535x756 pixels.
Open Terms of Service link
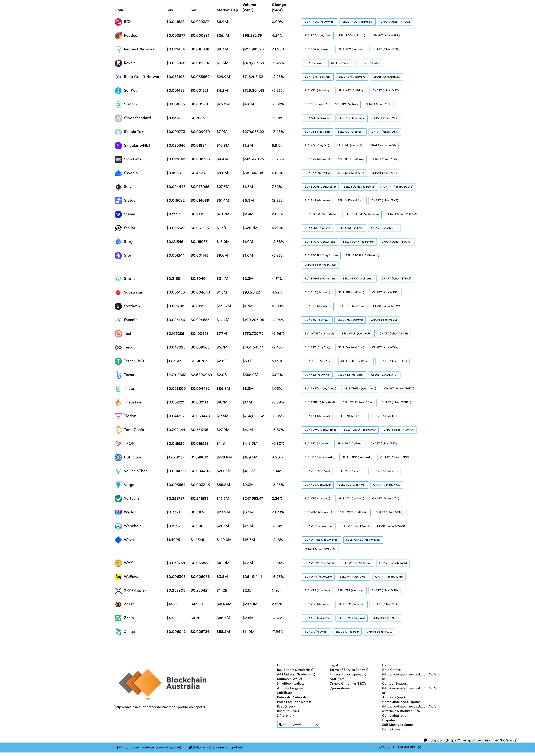click(x=349, y=670)
